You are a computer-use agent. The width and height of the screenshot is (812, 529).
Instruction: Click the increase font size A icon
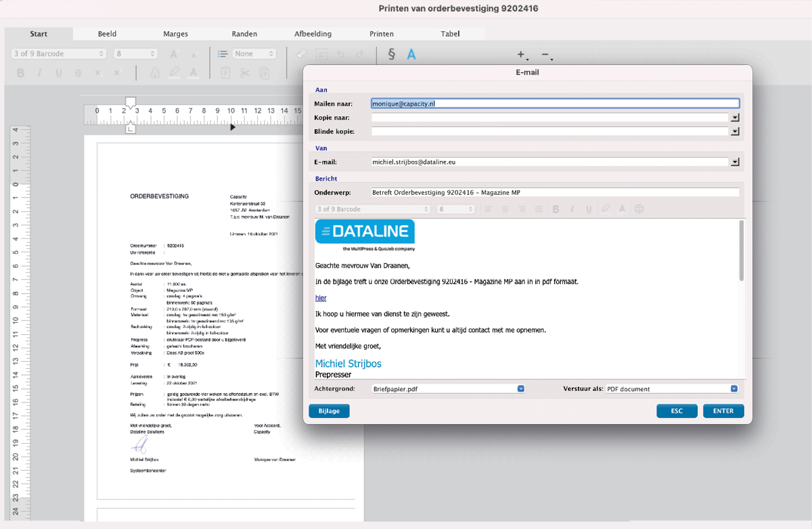[174, 54]
